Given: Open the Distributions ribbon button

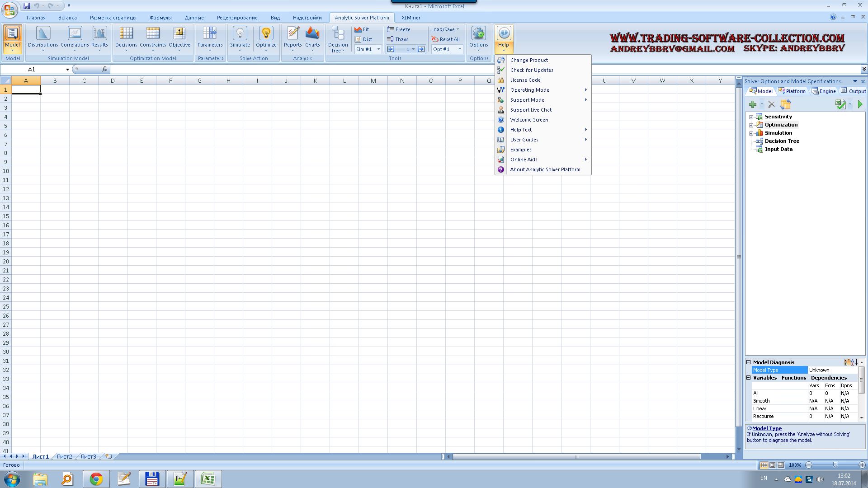Looking at the screenshot, I should pyautogui.click(x=43, y=37).
